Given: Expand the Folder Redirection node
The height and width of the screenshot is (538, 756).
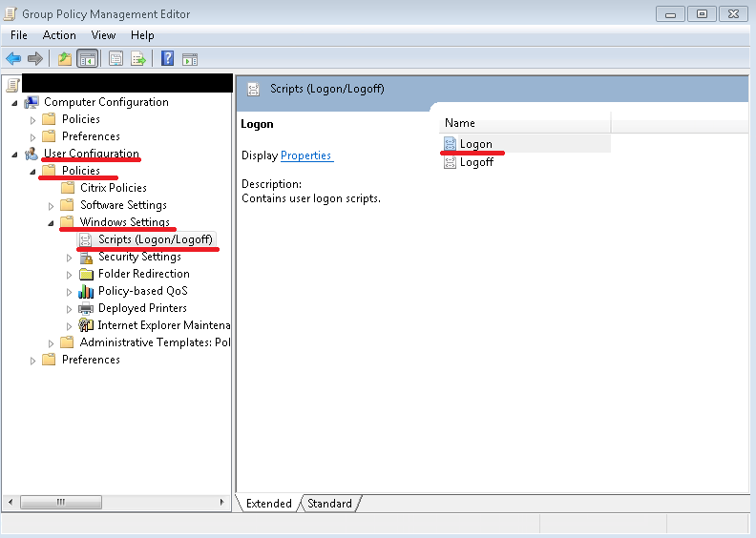Looking at the screenshot, I should (69, 274).
